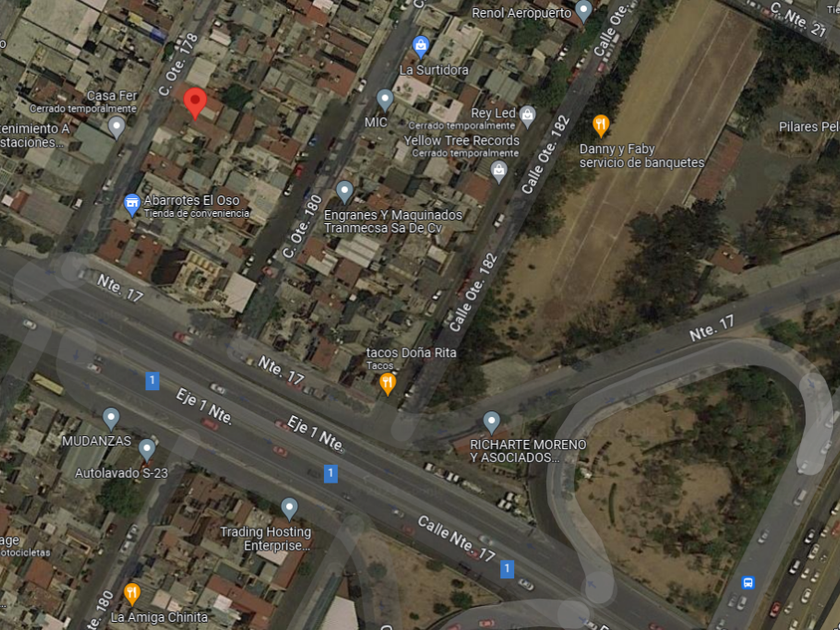Screen dimensions: 840x630
Task: Click the La Amiga Chinita restaurant pin
Action: (132, 594)
